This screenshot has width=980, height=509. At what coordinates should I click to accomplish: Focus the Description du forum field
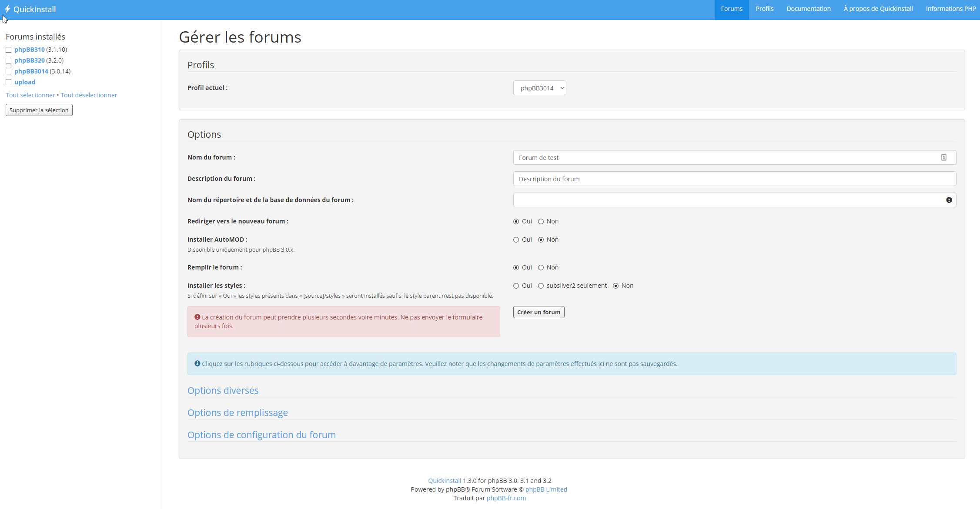coord(734,179)
